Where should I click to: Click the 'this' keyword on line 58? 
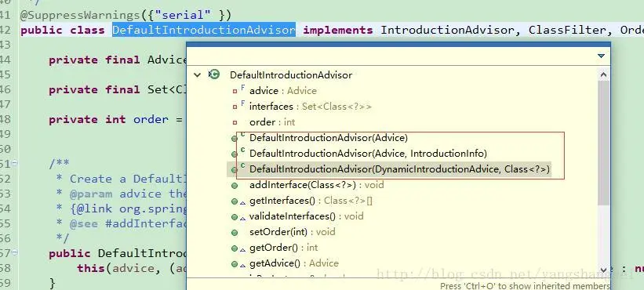[x=90, y=268]
